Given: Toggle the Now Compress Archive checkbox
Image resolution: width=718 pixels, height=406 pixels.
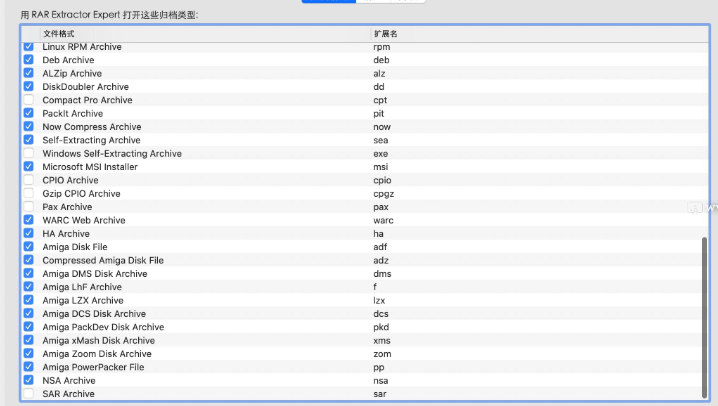Looking at the screenshot, I should click(28, 126).
